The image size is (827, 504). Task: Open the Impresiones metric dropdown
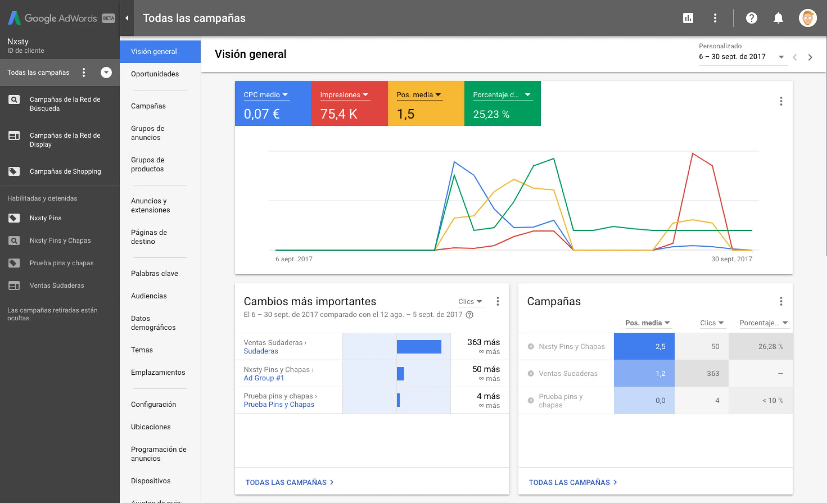345,95
